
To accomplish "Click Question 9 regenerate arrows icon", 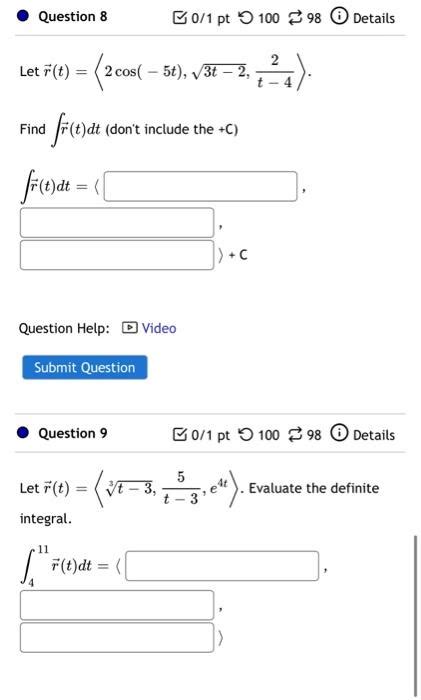I will click(296, 434).
